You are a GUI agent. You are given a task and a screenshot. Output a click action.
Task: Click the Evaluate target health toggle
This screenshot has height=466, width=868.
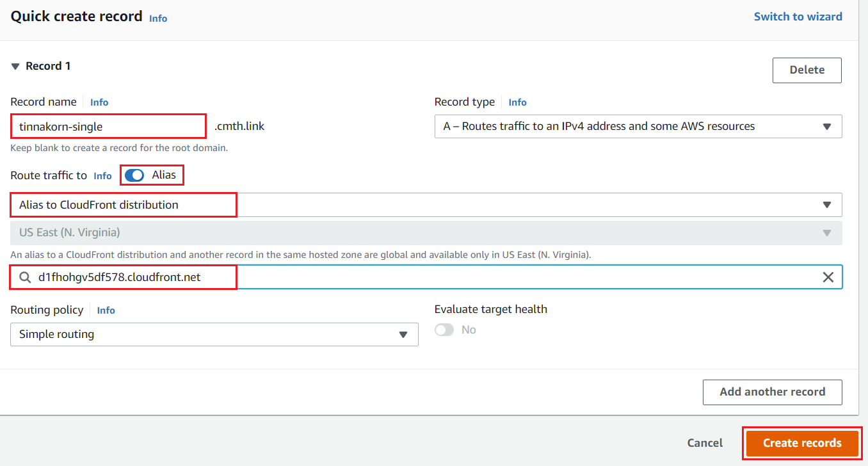(x=444, y=329)
